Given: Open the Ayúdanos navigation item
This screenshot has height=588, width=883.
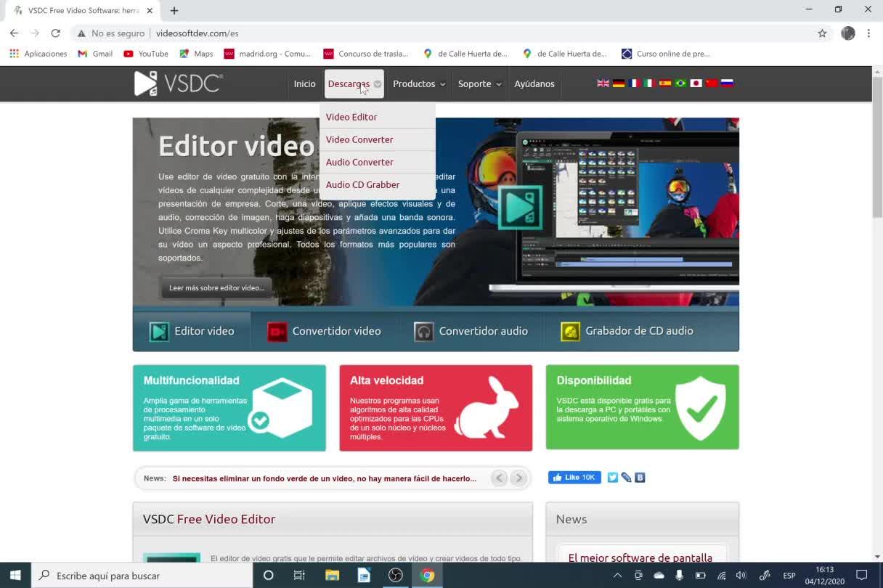Looking at the screenshot, I should point(534,83).
